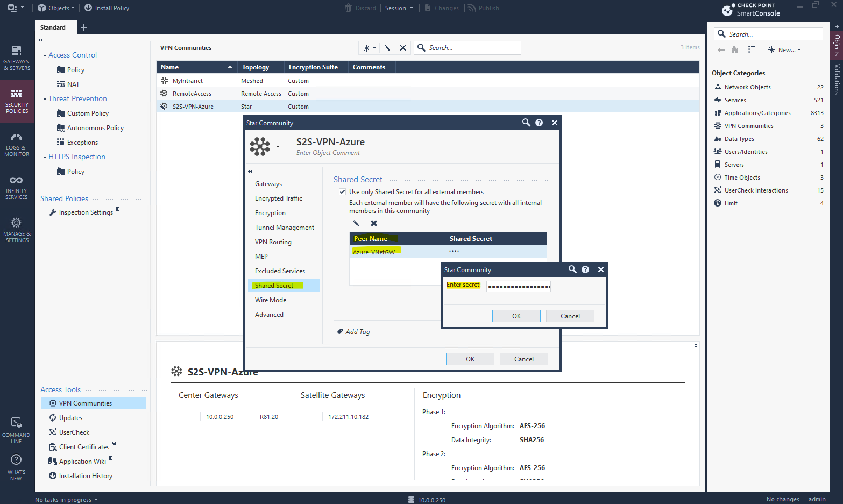Open the application main menu dropdown
Screen dimensions: 843x504
[x=16, y=8]
